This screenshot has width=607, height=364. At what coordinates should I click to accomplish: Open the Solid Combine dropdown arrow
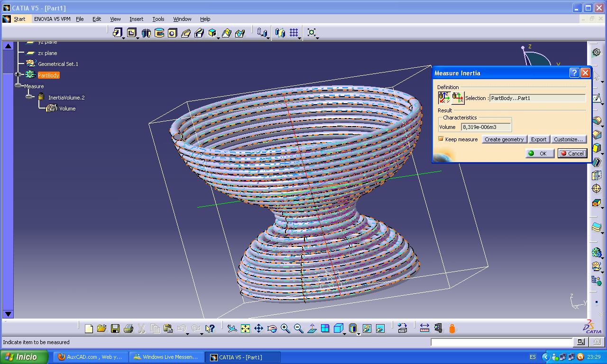pyautogui.click(x=219, y=37)
